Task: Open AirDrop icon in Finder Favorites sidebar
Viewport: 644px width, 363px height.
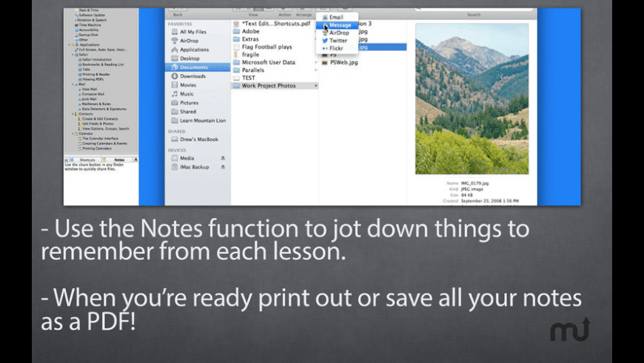Action: click(x=175, y=41)
